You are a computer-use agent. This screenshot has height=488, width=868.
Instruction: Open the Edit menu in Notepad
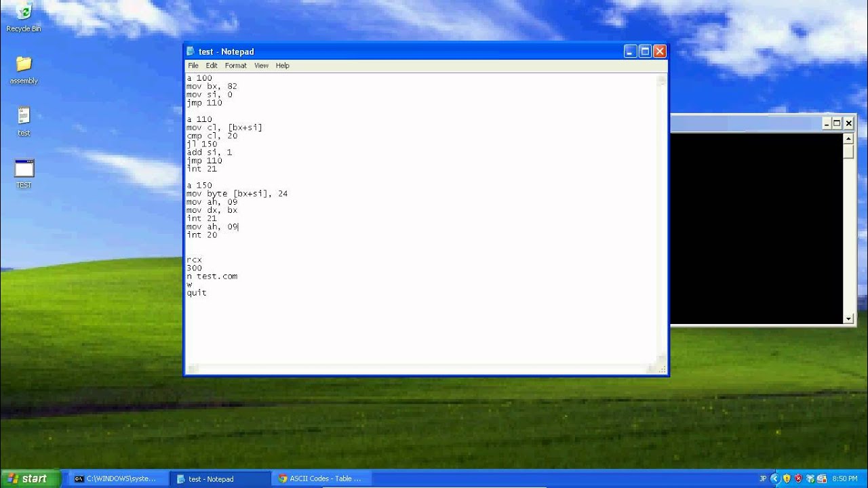click(212, 66)
